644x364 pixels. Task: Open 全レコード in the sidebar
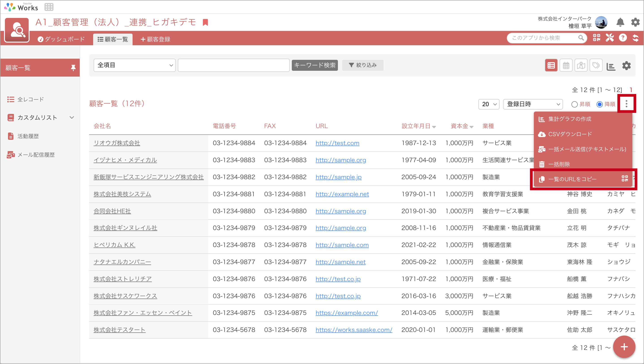[x=26, y=99]
